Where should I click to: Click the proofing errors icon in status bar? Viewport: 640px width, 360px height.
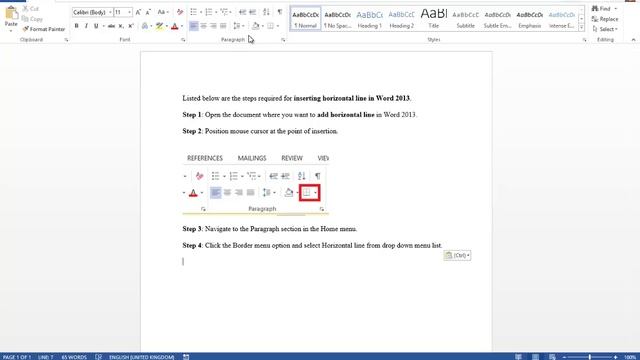(x=98, y=357)
